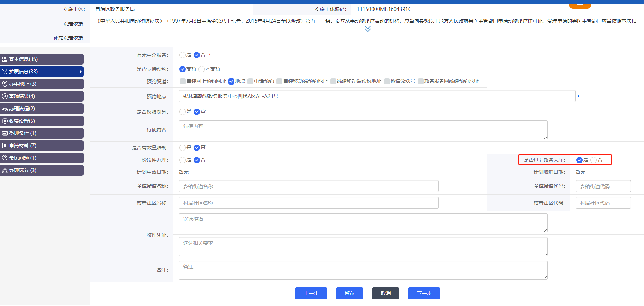Check the 微信公众号 booking channel option

(x=387, y=81)
